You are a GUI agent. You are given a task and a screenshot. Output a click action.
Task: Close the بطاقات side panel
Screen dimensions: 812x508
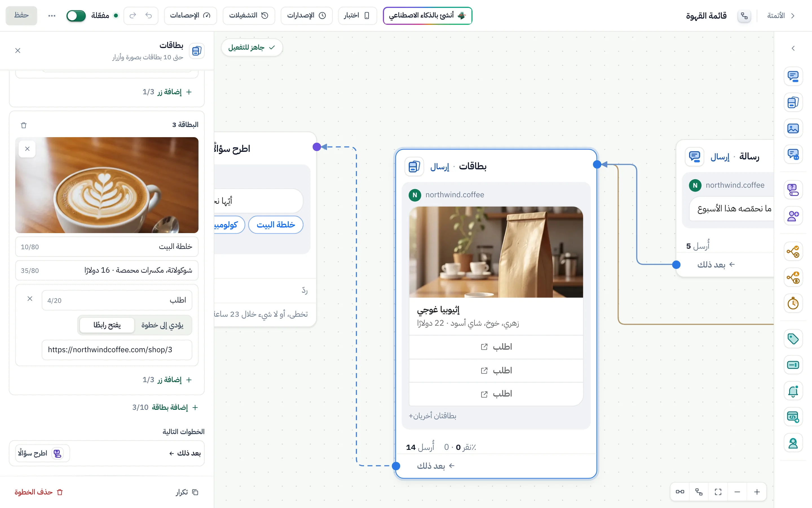(18, 51)
